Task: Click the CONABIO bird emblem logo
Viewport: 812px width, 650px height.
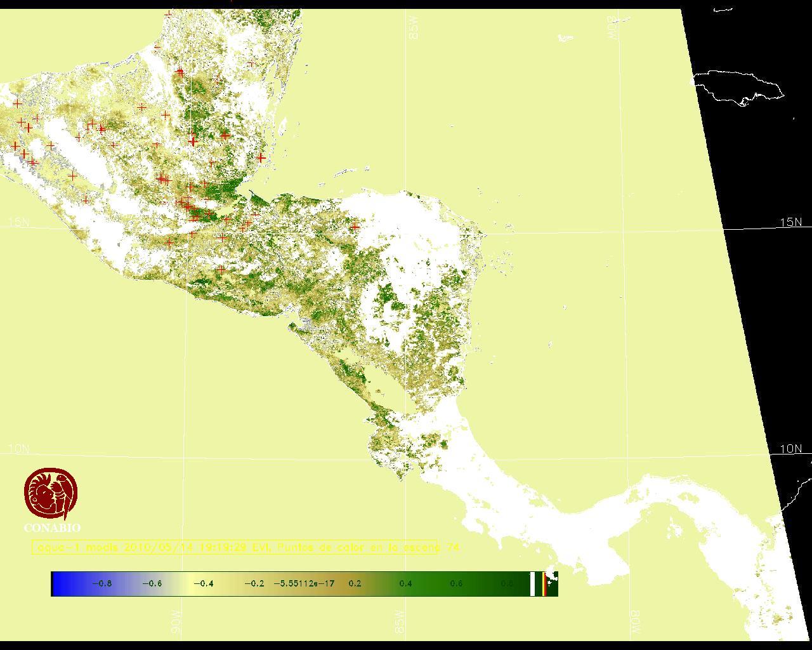Action: (51, 494)
